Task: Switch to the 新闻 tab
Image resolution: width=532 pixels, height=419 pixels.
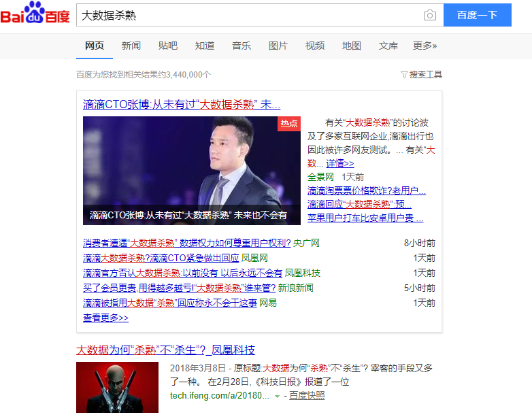Action: click(x=131, y=46)
